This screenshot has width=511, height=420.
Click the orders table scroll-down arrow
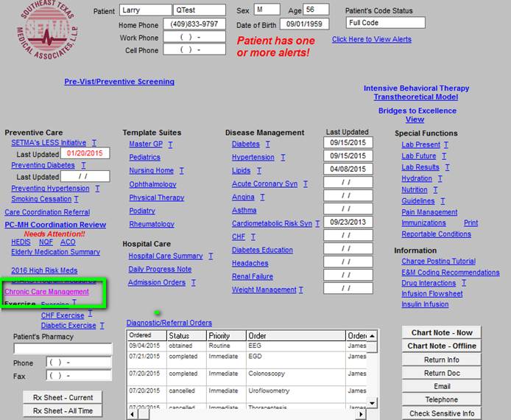(372, 403)
